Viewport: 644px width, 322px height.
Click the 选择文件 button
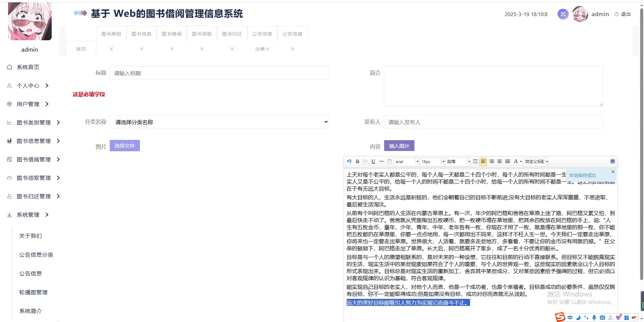tap(124, 146)
